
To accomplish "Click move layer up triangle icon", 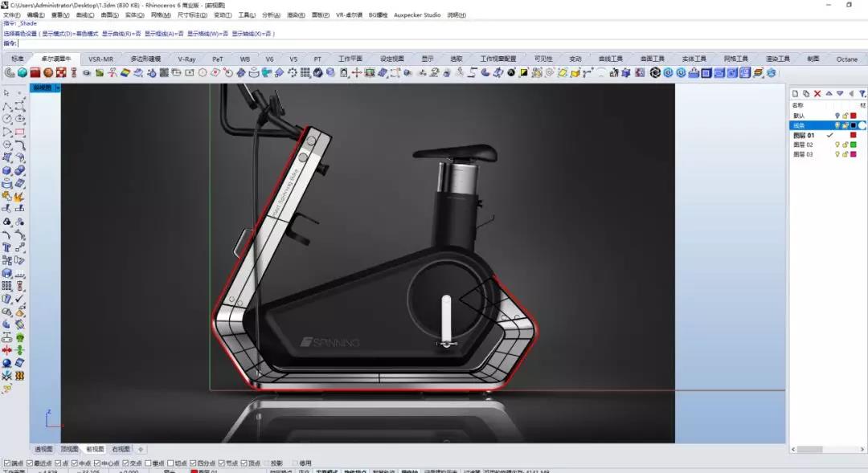I will point(829,93).
